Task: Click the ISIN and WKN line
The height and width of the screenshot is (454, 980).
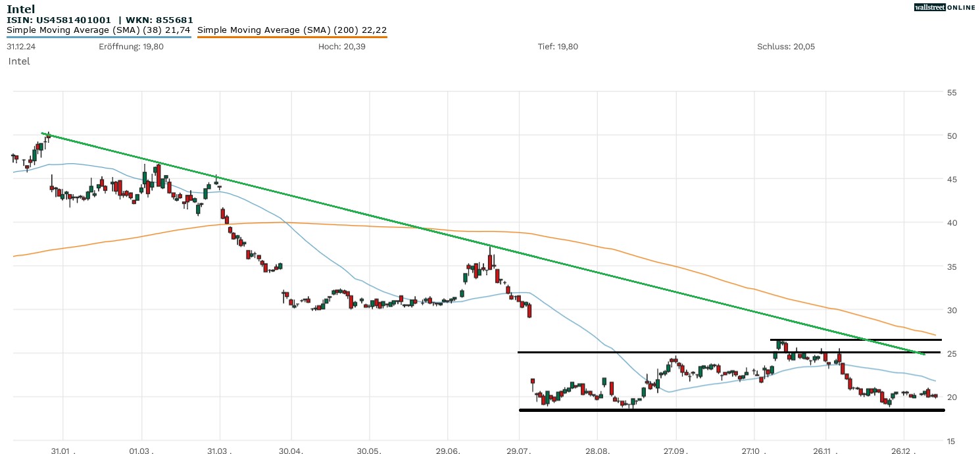Action: click(x=100, y=20)
